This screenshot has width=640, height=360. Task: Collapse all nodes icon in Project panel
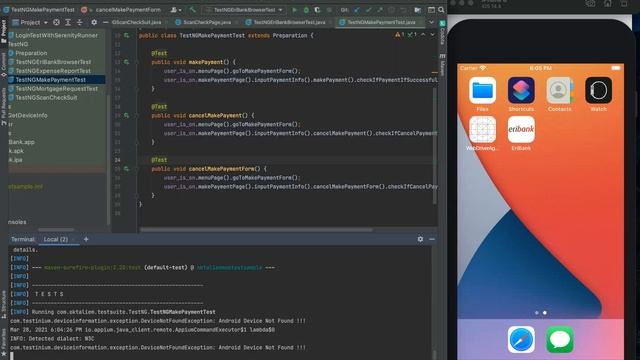(x=80, y=22)
